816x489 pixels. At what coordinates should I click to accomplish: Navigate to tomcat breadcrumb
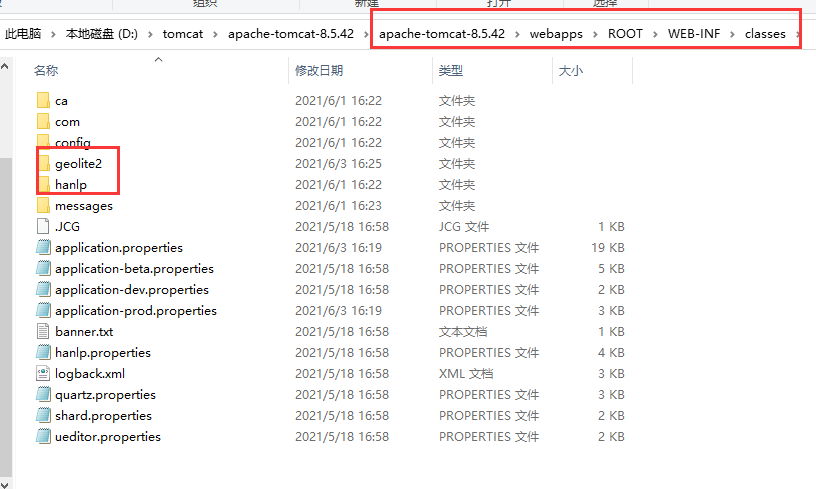pos(183,34)
